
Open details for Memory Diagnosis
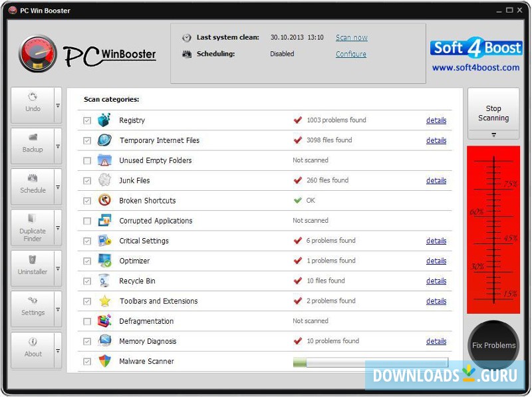[436, 341]
